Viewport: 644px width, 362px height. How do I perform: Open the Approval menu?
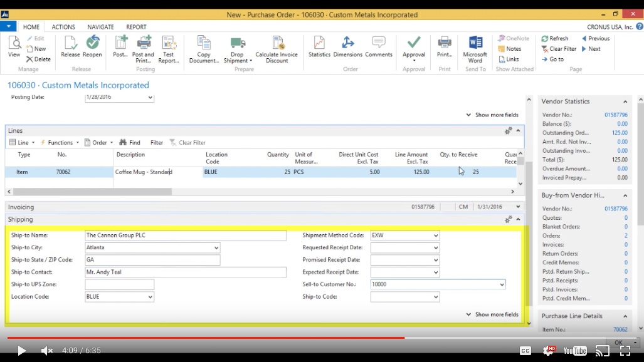point(414,49)
